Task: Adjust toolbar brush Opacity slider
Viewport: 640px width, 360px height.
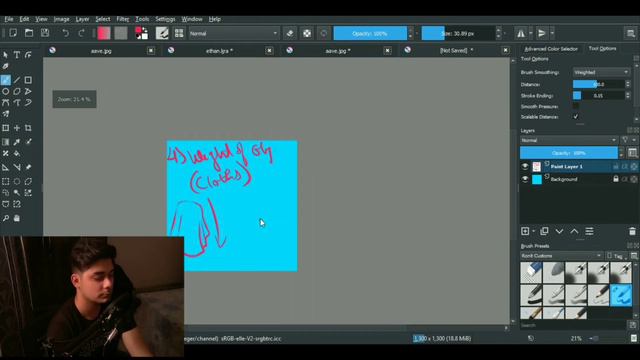Action: click(x=370, y=33)
